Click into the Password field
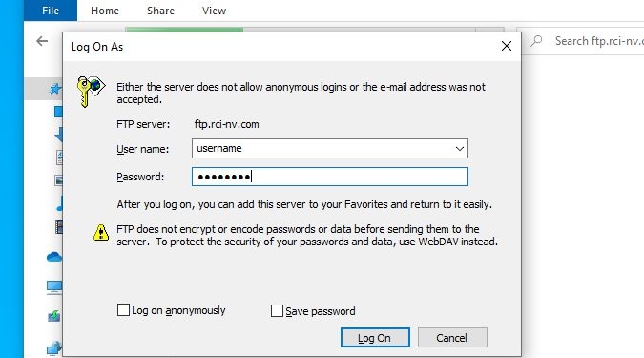The width and height of the screenshot is (644, 358). [x=330, y=177]
